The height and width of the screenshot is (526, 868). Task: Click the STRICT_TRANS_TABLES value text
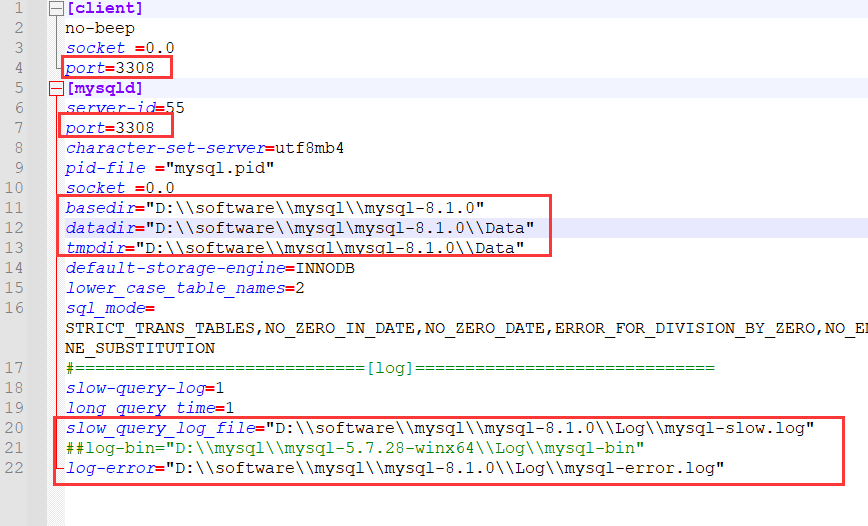(160, 328)
